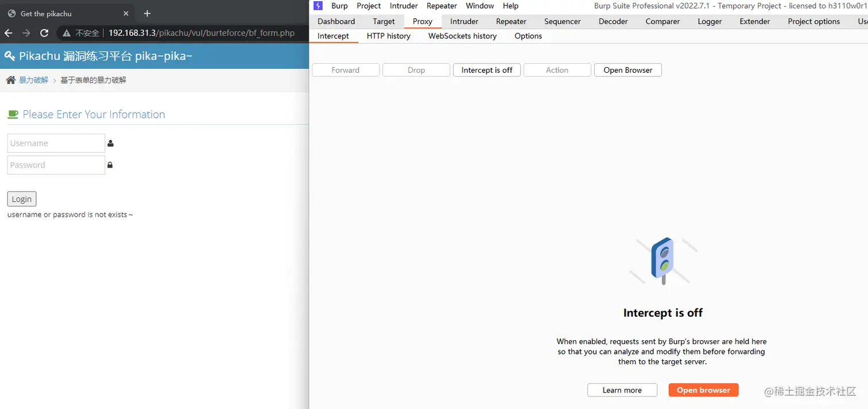This screenshot has width=868, height=409.
Task: Click the lock icon next to Password
Action: pyautogui.click(x=110, y=165)
